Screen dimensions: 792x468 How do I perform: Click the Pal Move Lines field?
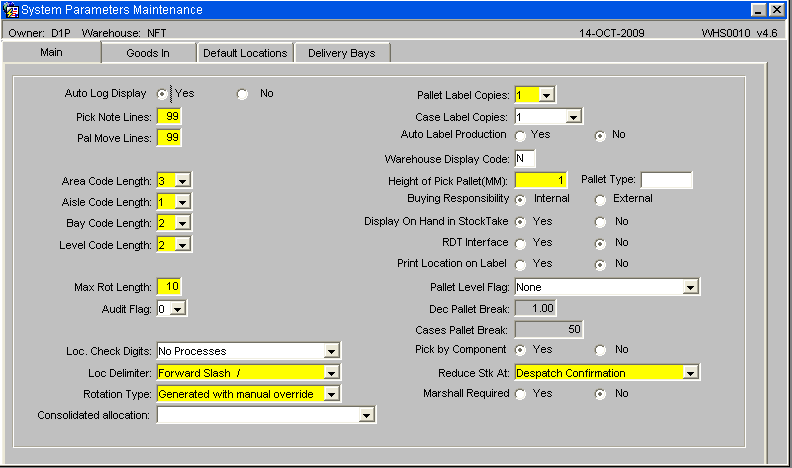[169, 138]
